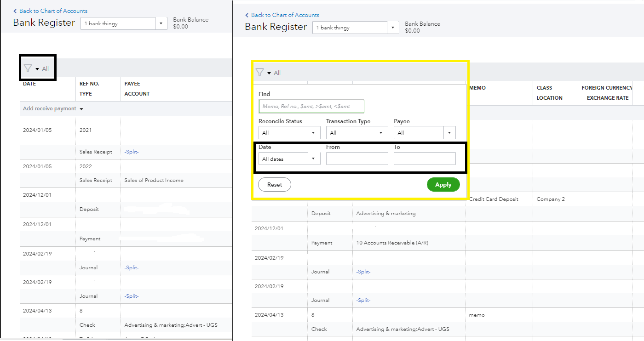
Task: Click the FOREIGN CURRENCY column header
Action: (x=607, y=88)
